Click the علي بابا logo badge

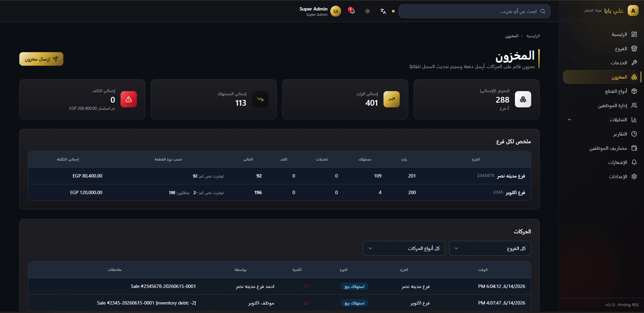coord(633,11)
